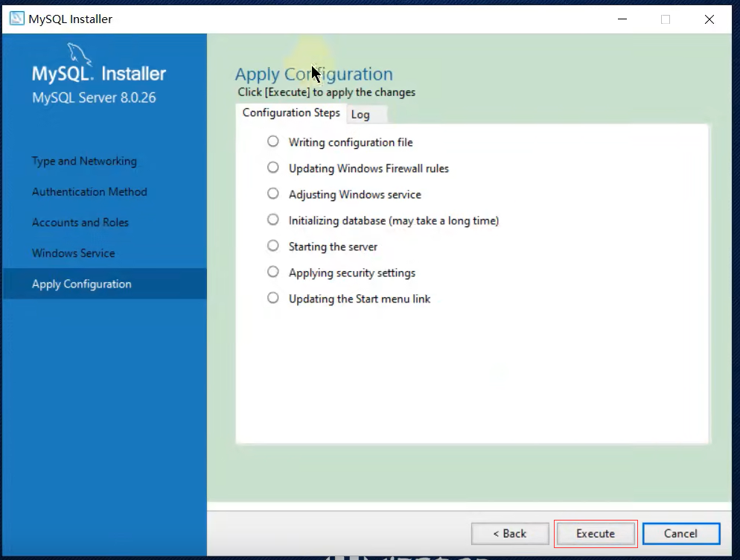
Task: Select Apply Configuration in sidebar
Action: click(x=82, y=284)
